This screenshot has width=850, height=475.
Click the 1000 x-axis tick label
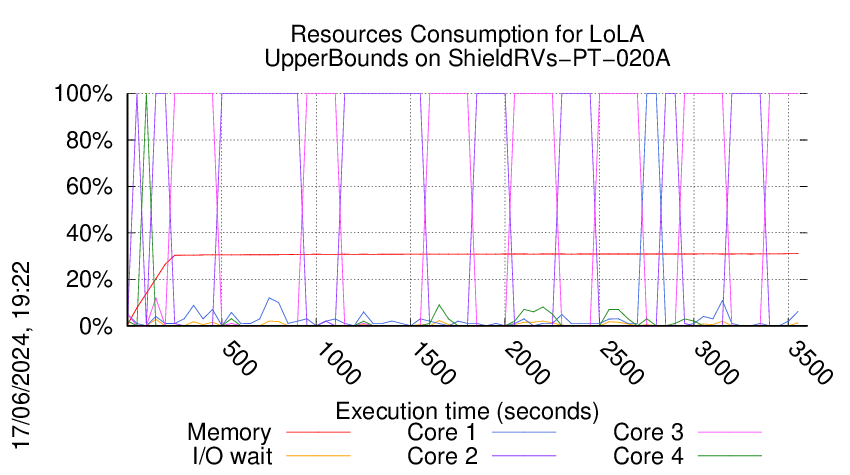(x=337, y=363)
